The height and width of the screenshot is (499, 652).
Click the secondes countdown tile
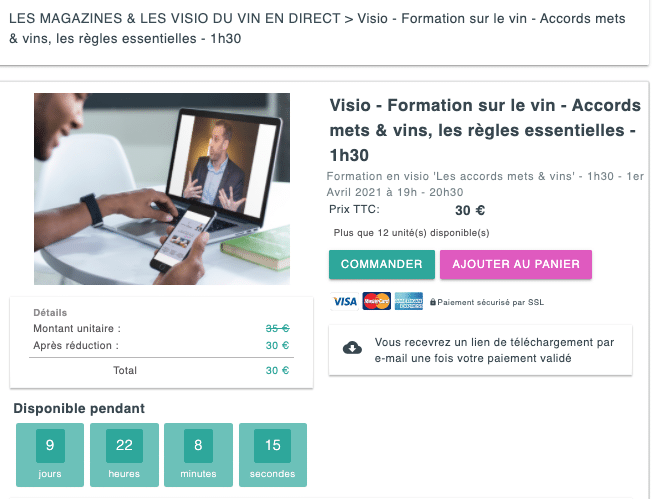[x=273, y=455]
